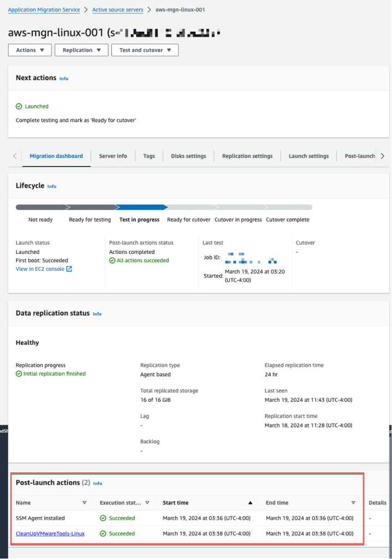Click the blurred Job ID value
Image resolution: width=392 pixels, height=559 pixels.
click(x=251, y=258)
